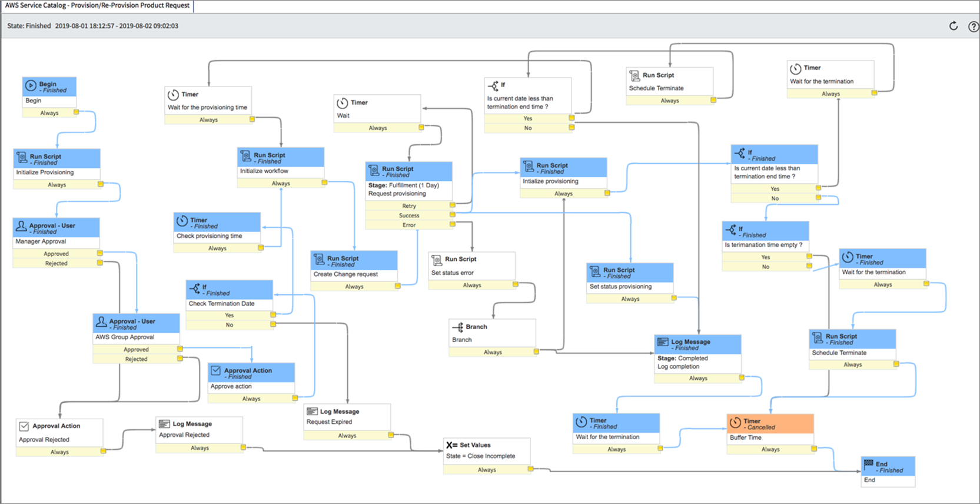
Task: Click the Yes condition under Is termanation time empty
Action: coord(766,257)
